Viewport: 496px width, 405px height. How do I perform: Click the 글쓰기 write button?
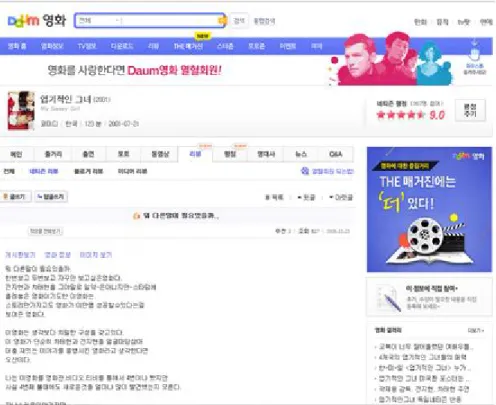click(16, 197)
